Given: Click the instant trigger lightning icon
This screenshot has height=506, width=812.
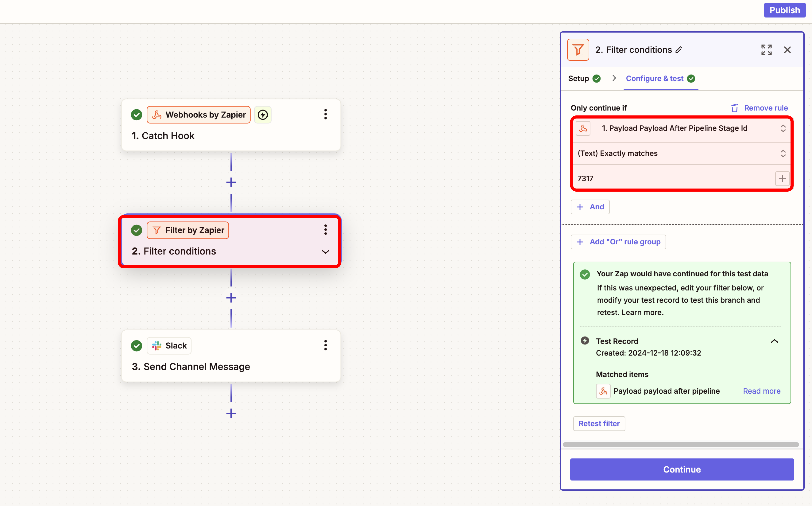Looking at the screenshot, I should pos(262,115).
